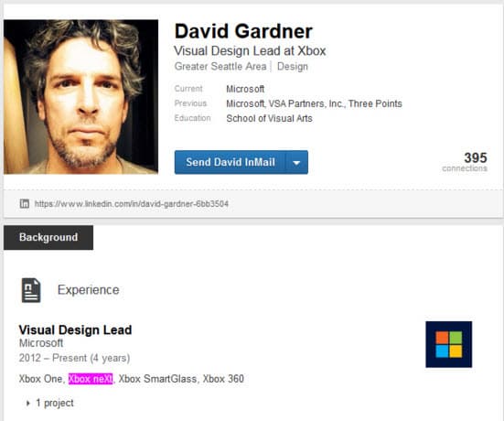Open School of Visual Arts education link

coord(269,118)
